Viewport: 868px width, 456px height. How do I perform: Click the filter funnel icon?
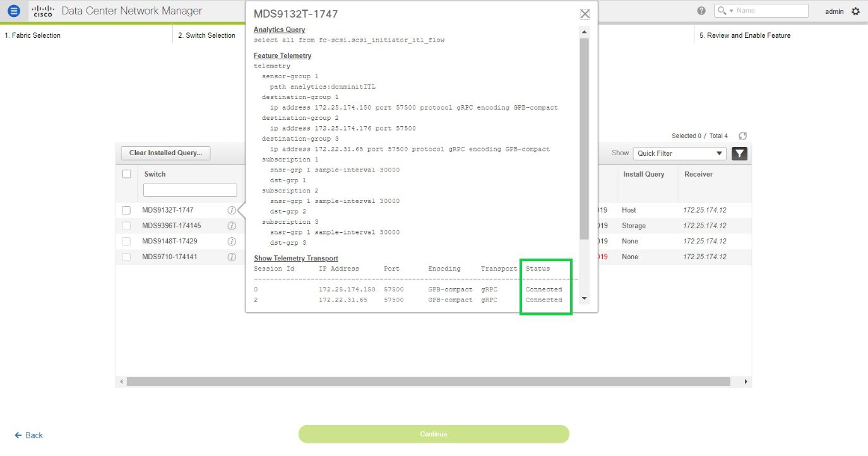[739, 153]
